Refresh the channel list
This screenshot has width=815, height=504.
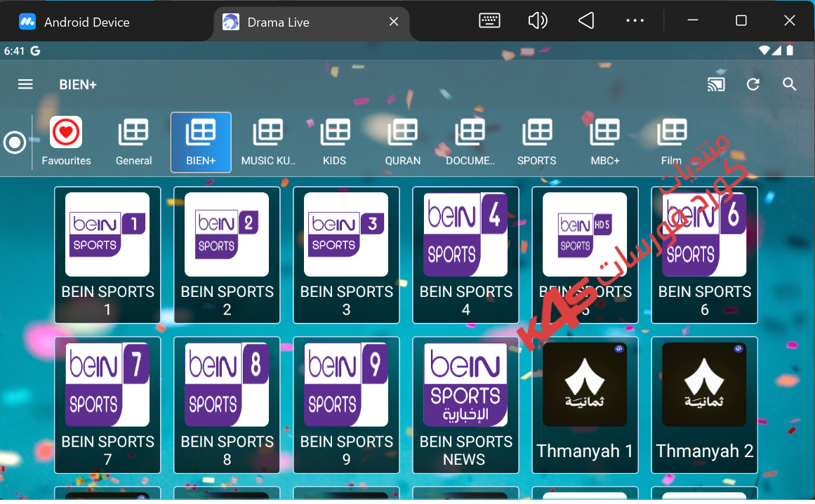point(753,84)
